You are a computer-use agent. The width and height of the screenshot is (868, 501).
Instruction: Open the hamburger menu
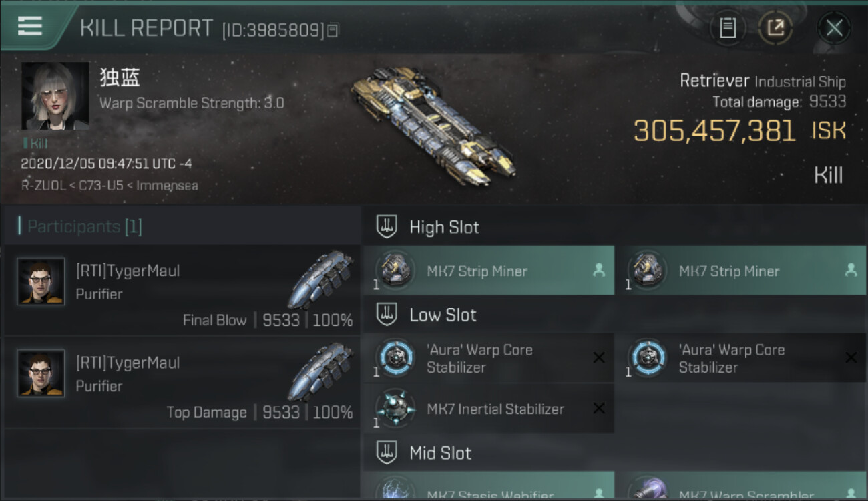click(30, 26)
